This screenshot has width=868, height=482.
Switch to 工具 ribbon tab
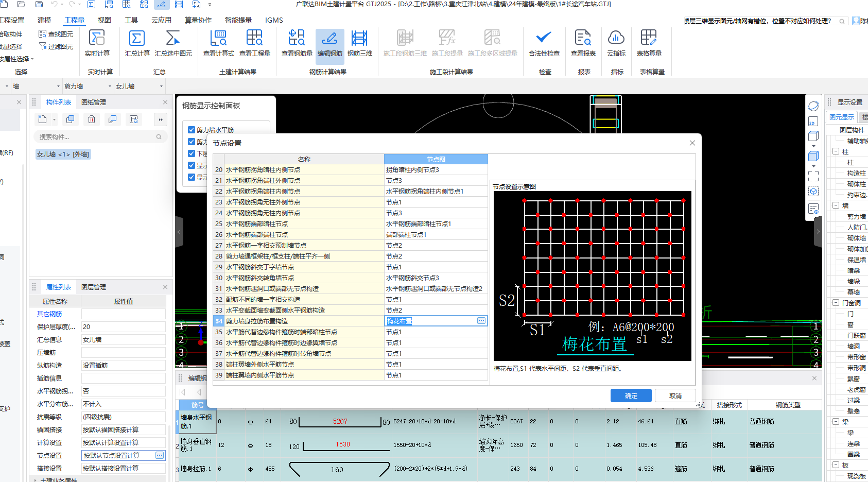(131, 20)
